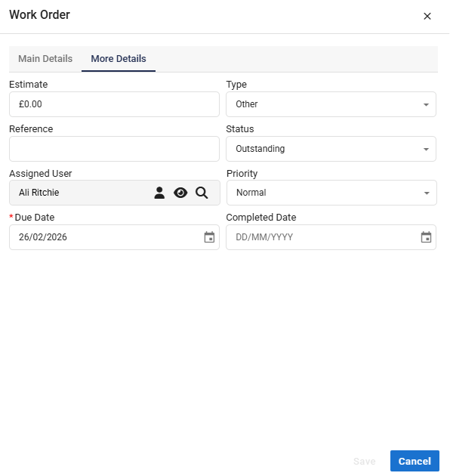Open the Due Date calendar picker

209,237
